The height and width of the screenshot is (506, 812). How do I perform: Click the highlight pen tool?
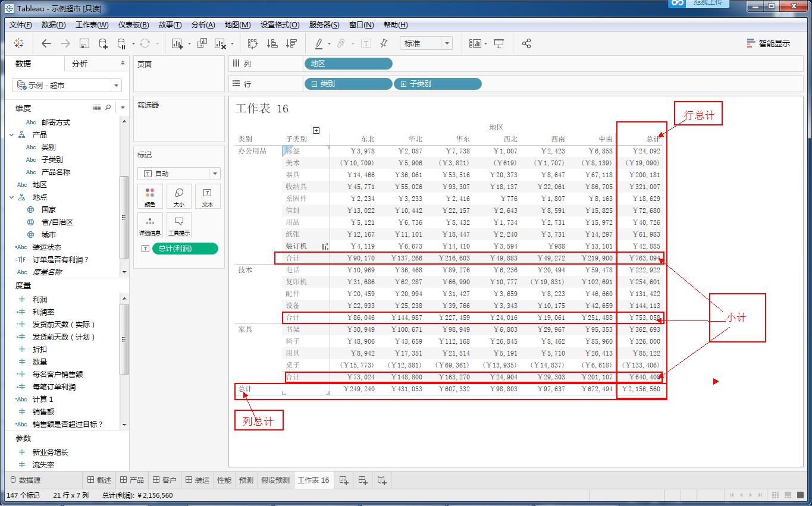click(319, 43)
